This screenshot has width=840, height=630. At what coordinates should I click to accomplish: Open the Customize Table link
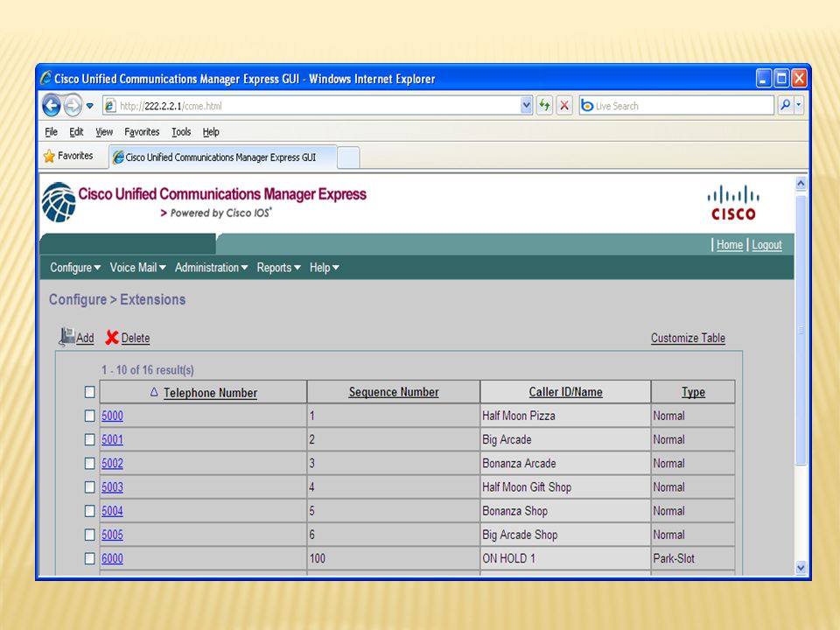(688, 338)
